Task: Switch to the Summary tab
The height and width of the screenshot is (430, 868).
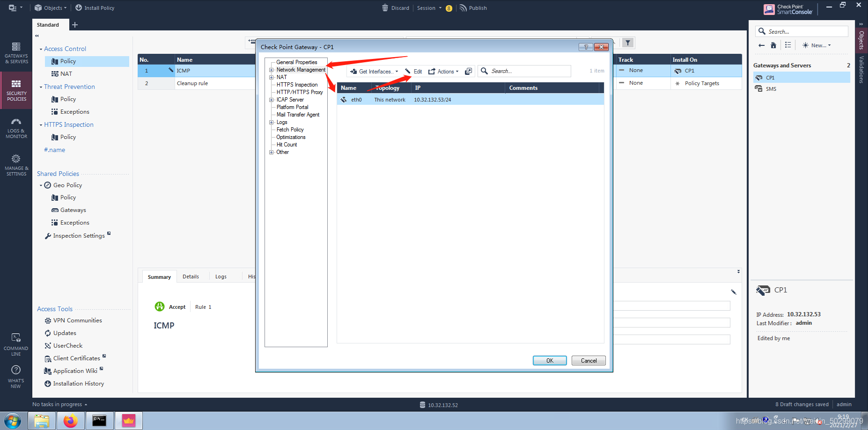Action: tap(159, 277)
